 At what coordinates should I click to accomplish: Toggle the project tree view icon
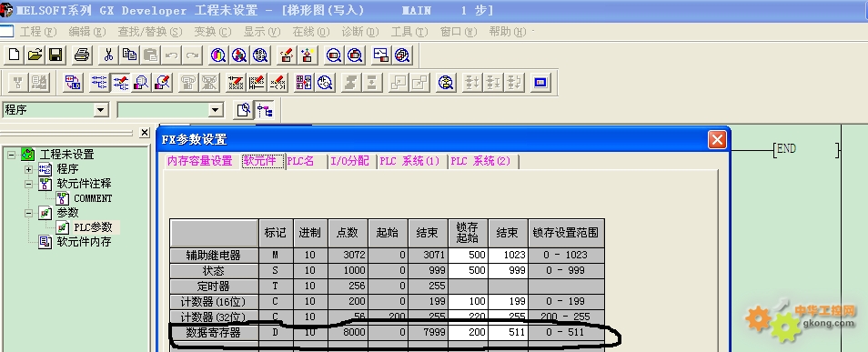265,110
